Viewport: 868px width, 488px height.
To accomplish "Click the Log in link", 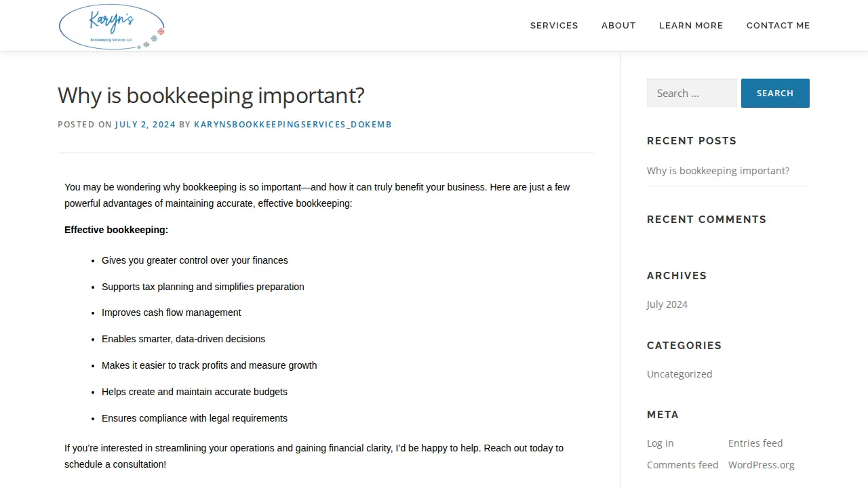I will click(660, 443).
